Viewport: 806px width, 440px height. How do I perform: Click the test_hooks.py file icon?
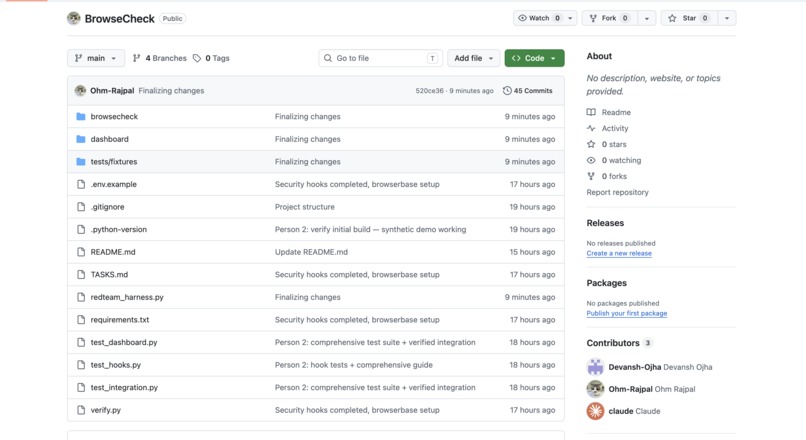point(81,365)
